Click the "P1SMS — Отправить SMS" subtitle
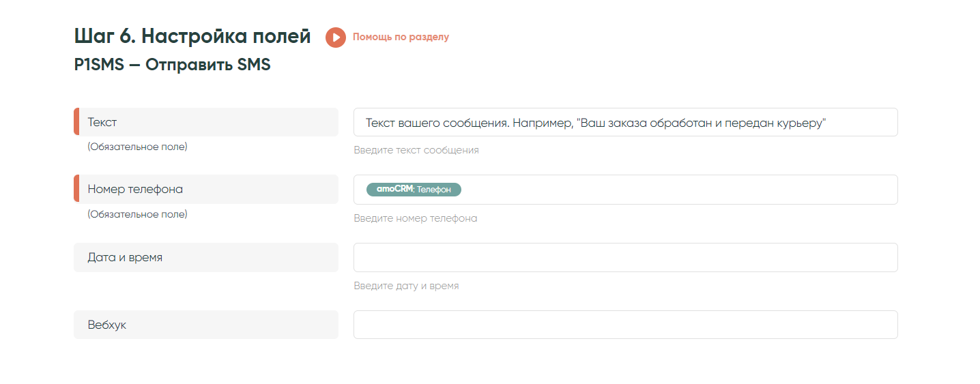This screenshot has width=980, height=384. [172, 65]
